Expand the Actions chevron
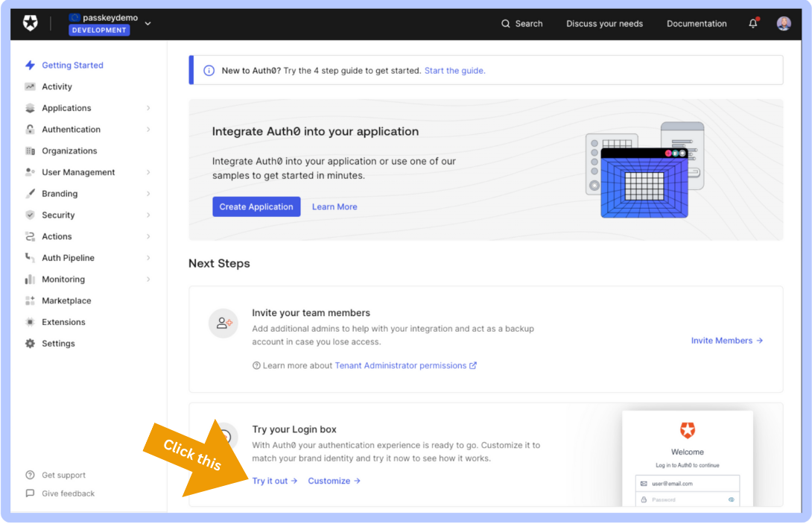Image resolution: width=812 pixels, height=524 pixels. [148, 236]
